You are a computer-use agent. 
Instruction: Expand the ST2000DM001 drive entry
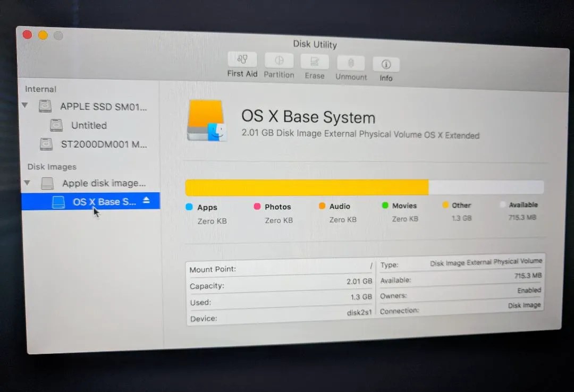47,143
